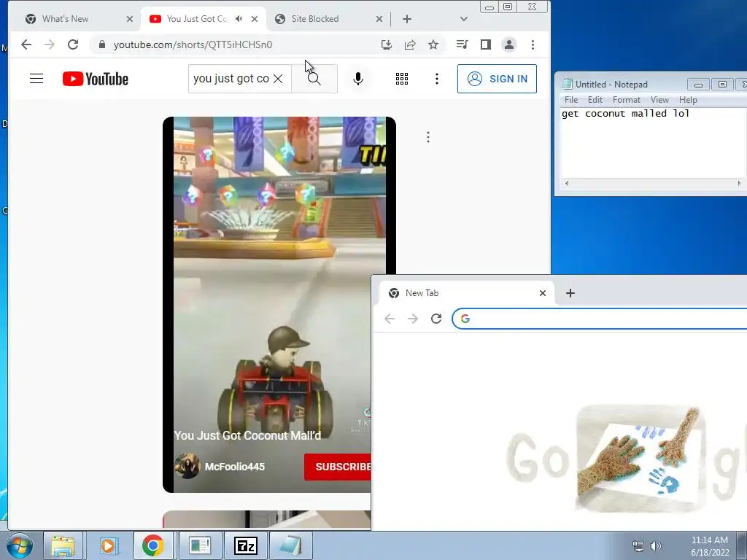Open the Format menu in Notepad

point(627,99)
